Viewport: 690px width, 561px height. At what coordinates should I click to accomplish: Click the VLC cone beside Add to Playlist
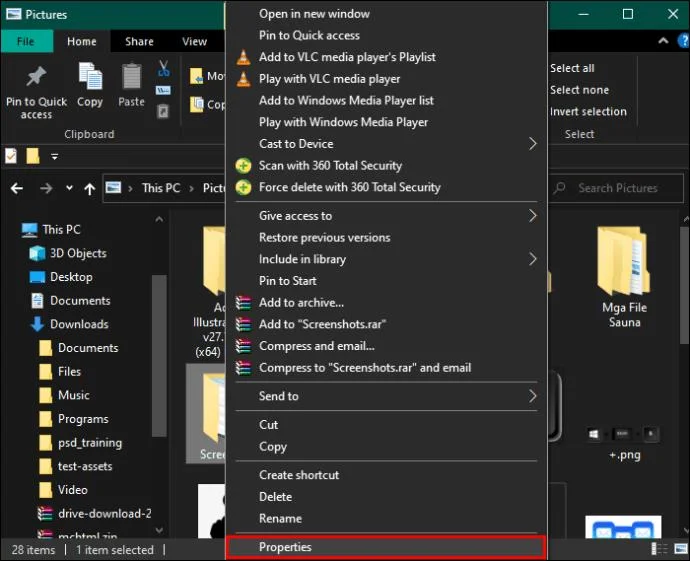[x=243, y=57]
